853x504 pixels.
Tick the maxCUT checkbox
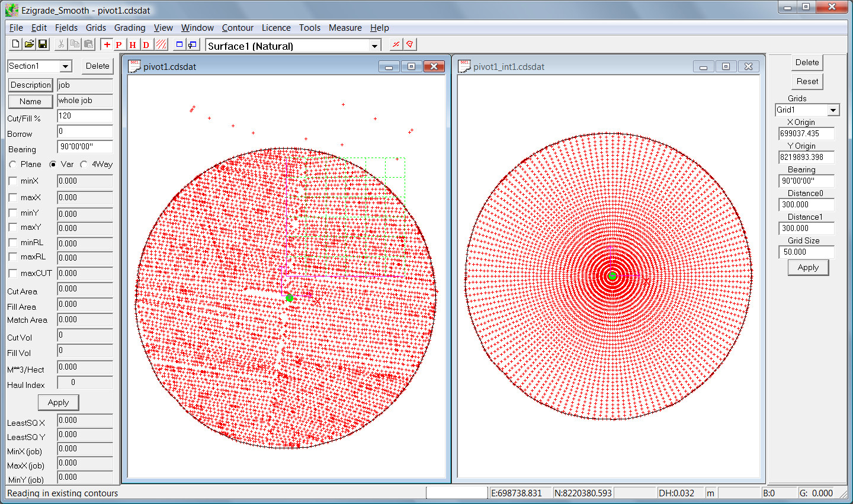[x=13, y=274]
